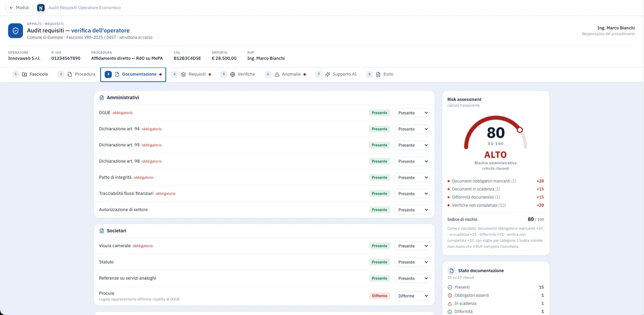Click the In scadenza warning icon
Image resolution: width=644 pixels, height=315 pixels.
click(450, 304)
